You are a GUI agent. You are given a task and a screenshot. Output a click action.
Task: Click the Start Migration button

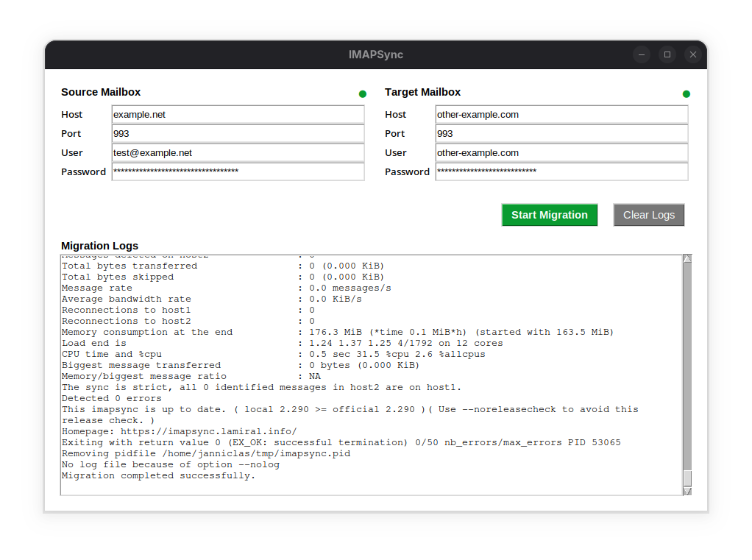pyautogui.click(x=550, y=215)
